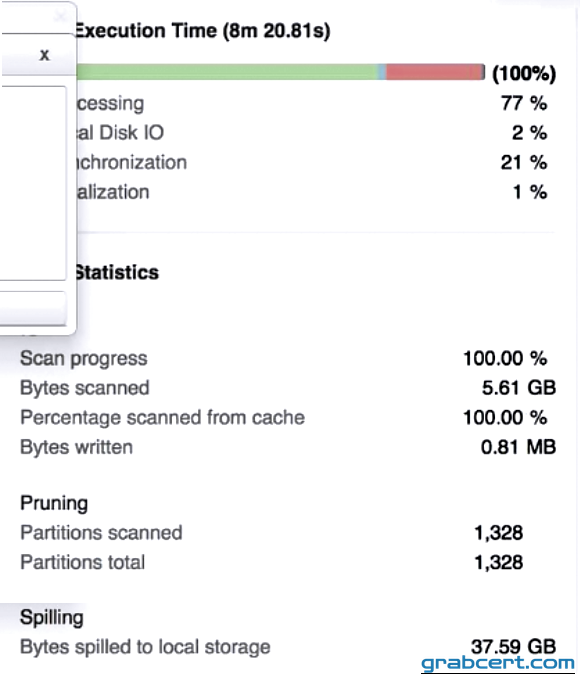Select the Spilling subsection heading

52,618
